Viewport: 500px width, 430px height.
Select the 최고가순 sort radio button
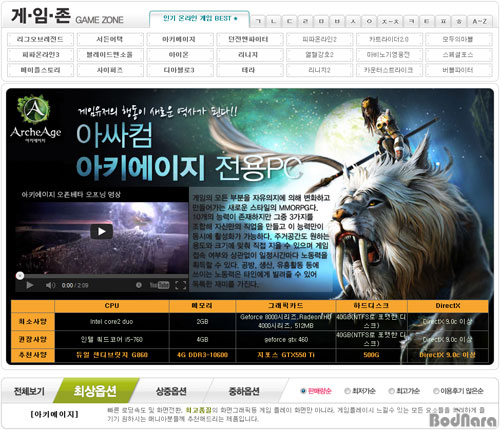tap(391, 391)
